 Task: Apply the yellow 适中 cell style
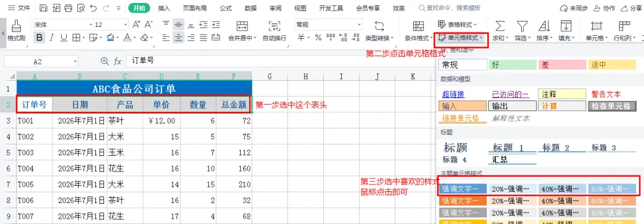point(612,65)
